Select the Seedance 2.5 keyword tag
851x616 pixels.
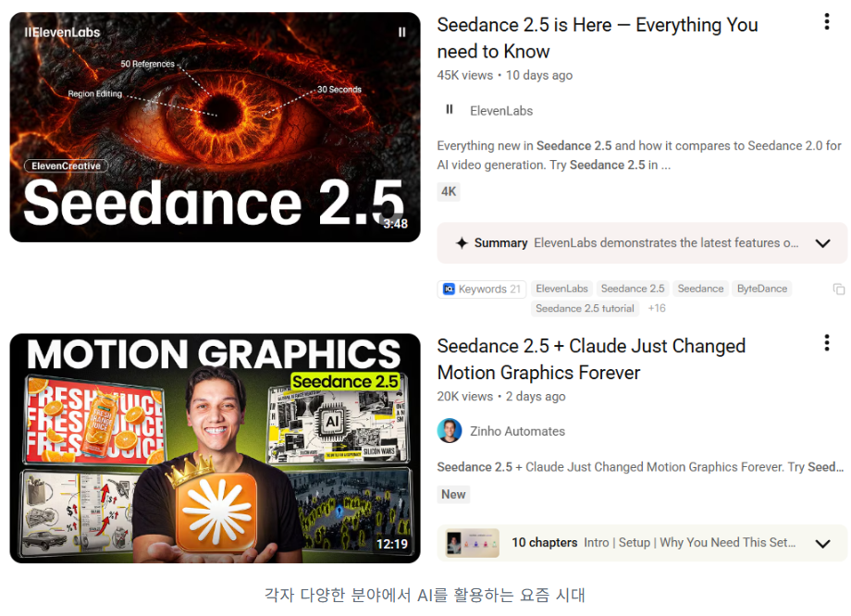pyautogui.click(x=633, y=289)
